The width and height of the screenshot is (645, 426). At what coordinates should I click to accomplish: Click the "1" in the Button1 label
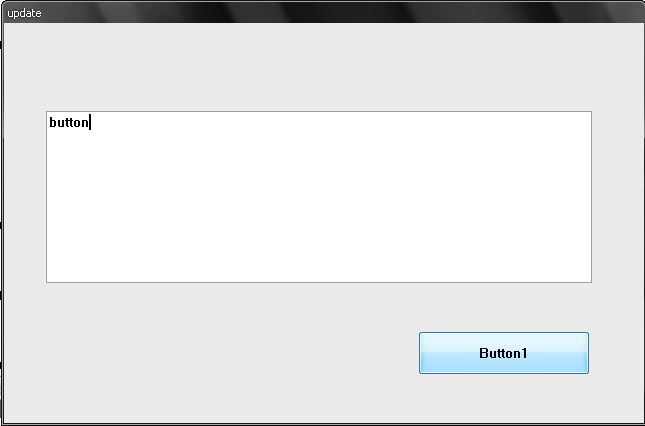[x=524, y=353]
